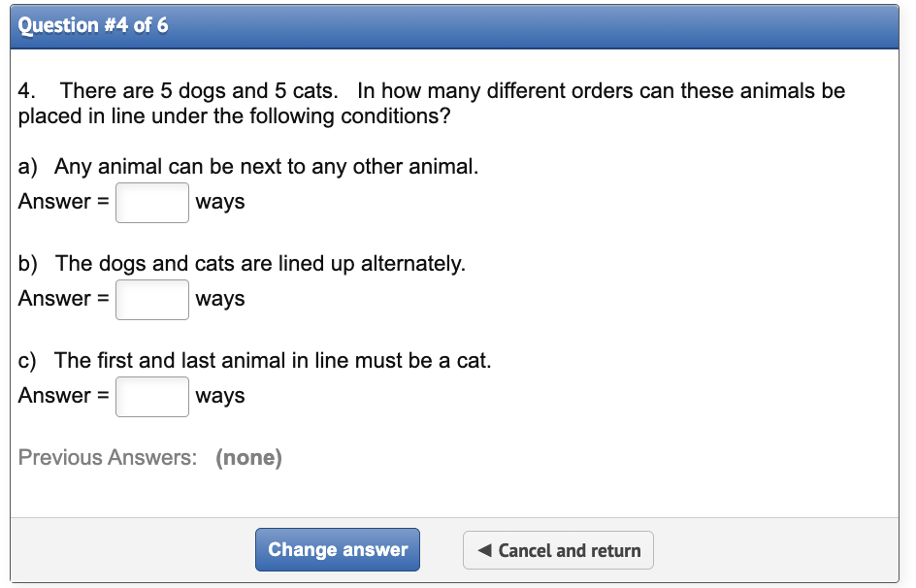916x588 pixels.
Task: Click the word ways after the part a box
Action: (x=220, y=202)
